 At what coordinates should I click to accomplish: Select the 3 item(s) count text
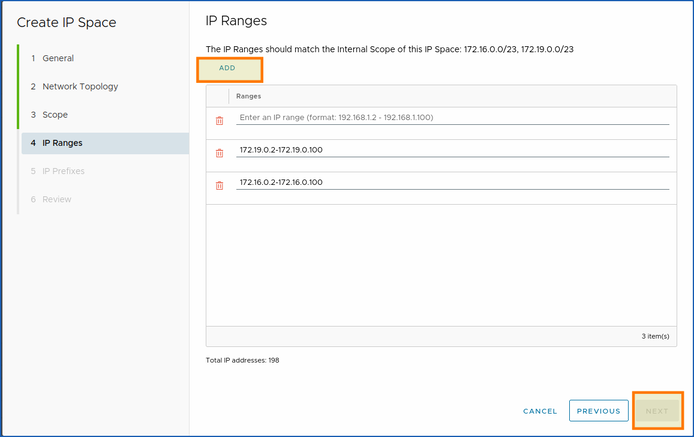click(655, 336)
